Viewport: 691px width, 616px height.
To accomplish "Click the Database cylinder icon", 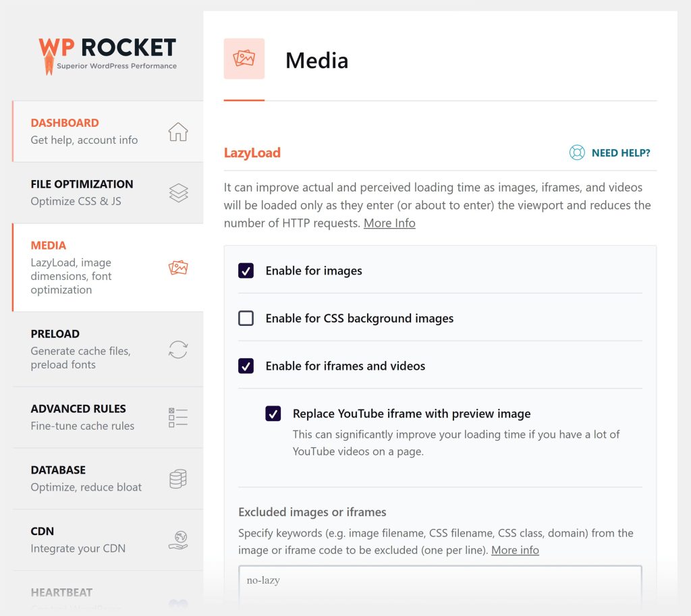I will 178,478.
